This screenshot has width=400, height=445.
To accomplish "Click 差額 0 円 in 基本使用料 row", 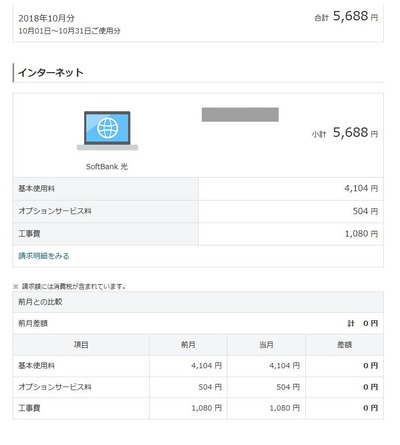I will pos(371,366).
